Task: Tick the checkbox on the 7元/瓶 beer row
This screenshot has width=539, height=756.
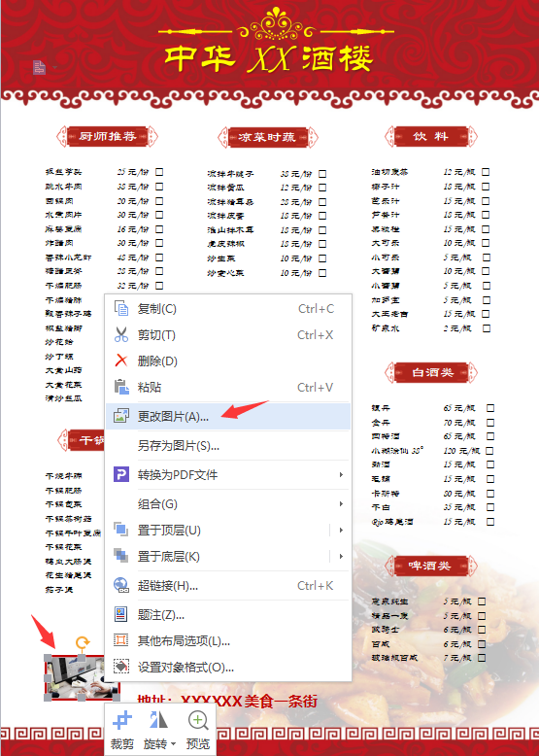Action: tap(482, 658)
